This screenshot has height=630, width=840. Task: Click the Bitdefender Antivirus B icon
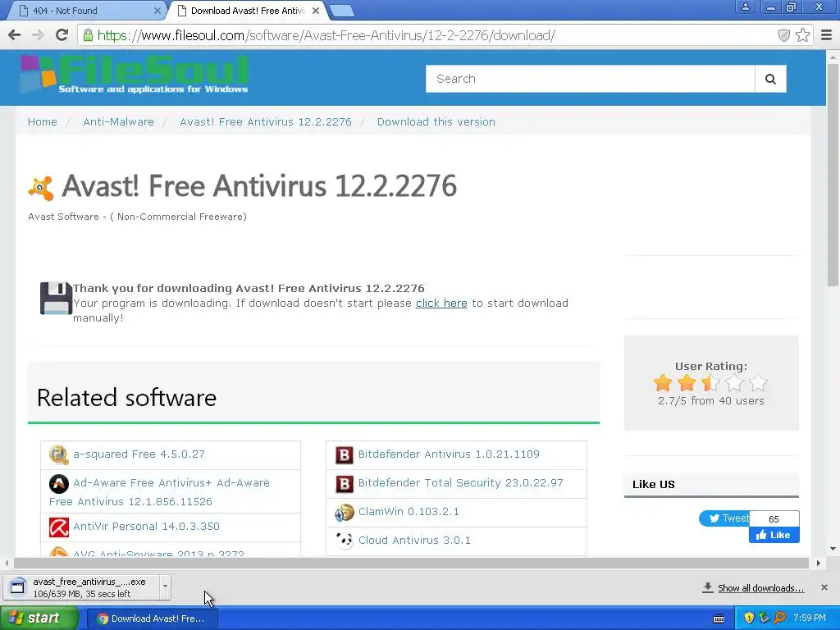(x=344, y=454)
